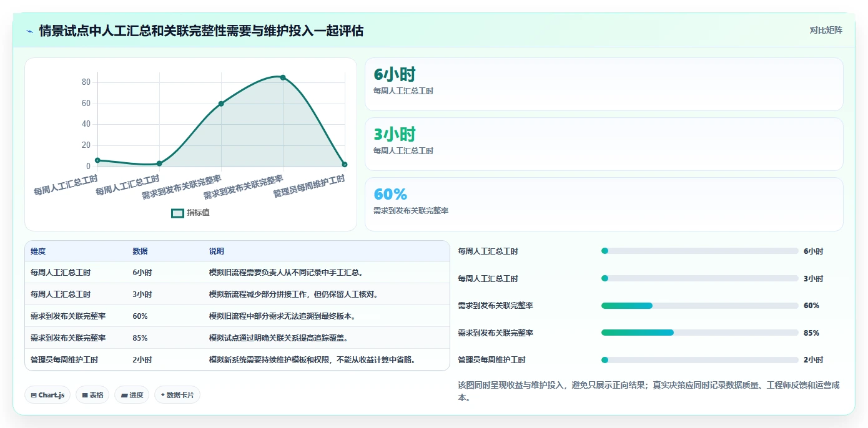Toggle the 指标值 legend item in chart
868x428 pixels.
[190, 213]
